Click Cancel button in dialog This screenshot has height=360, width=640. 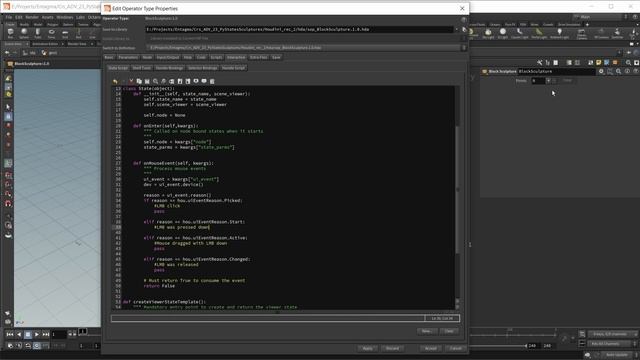456,349
